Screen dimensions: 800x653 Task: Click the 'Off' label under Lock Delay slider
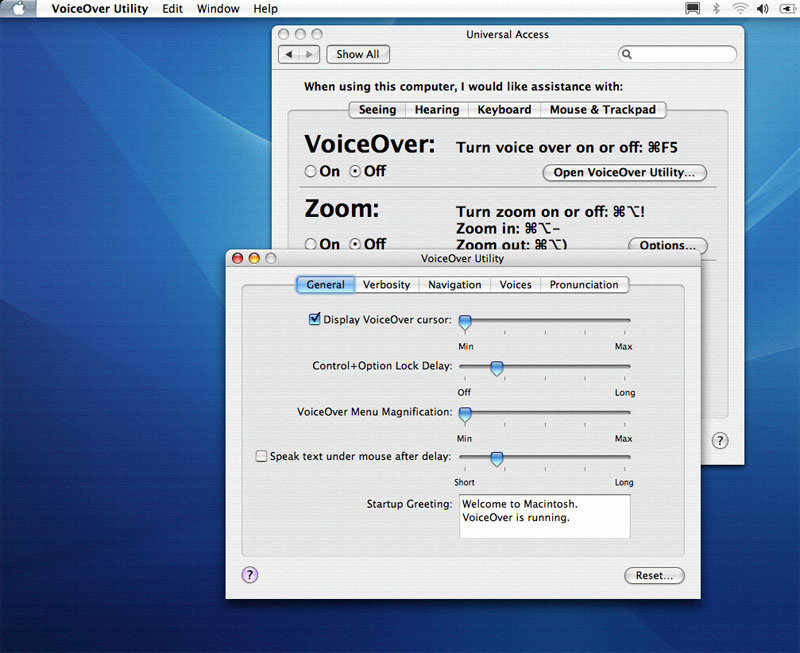tap(464, 392)
